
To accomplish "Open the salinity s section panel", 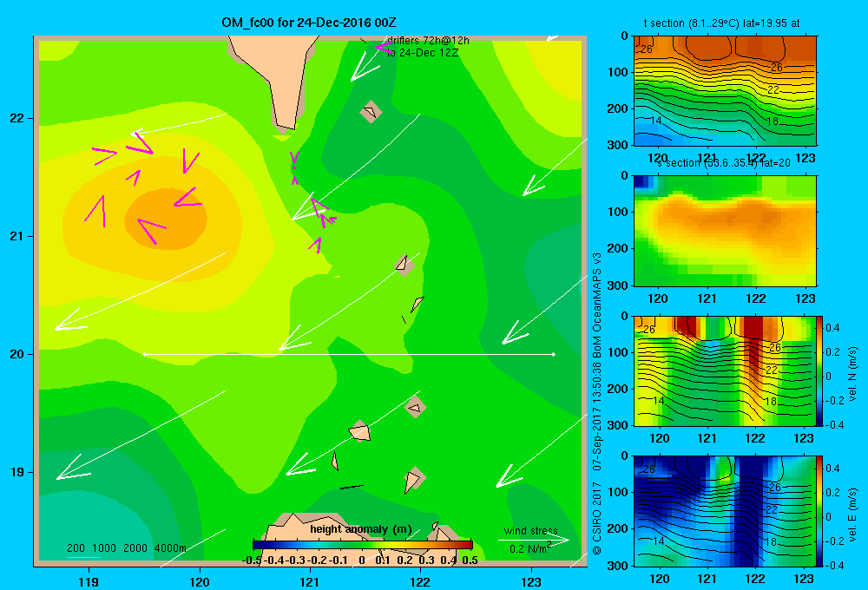I will [725, 231].
